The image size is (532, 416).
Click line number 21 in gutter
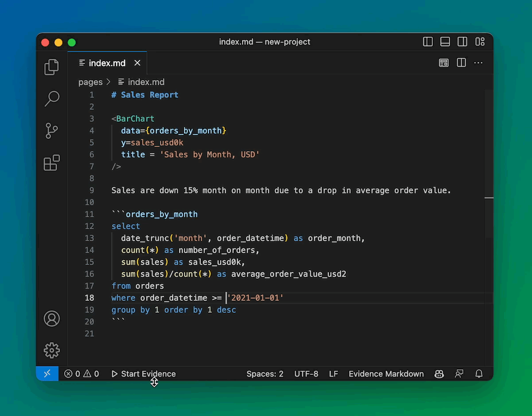[x=90, y=334]
